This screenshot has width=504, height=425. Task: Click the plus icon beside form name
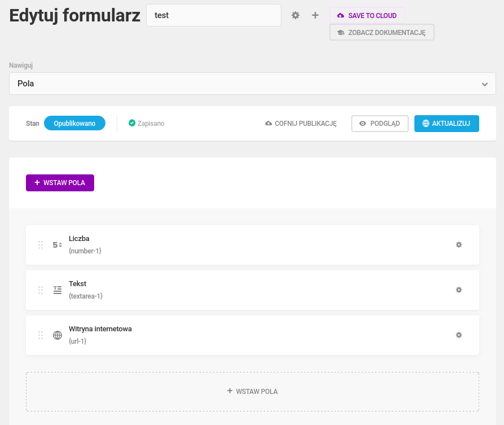point(315,15)
